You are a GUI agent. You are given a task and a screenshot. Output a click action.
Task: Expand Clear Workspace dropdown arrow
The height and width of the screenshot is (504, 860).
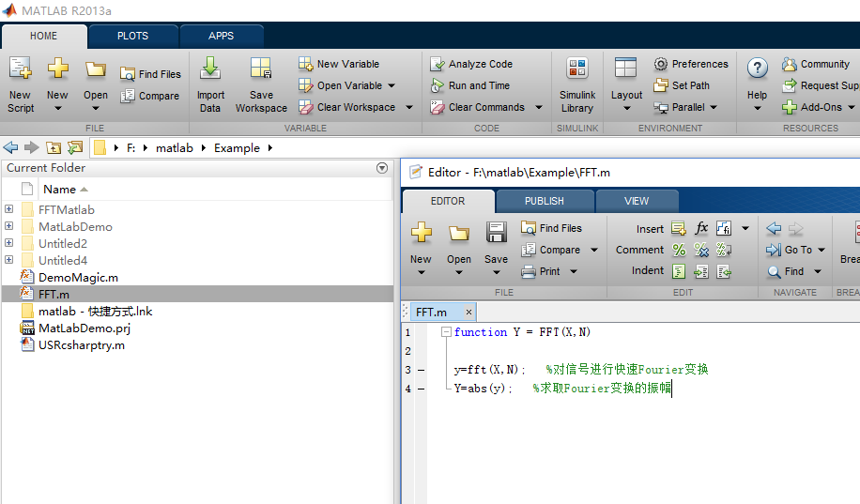point(409,107)
